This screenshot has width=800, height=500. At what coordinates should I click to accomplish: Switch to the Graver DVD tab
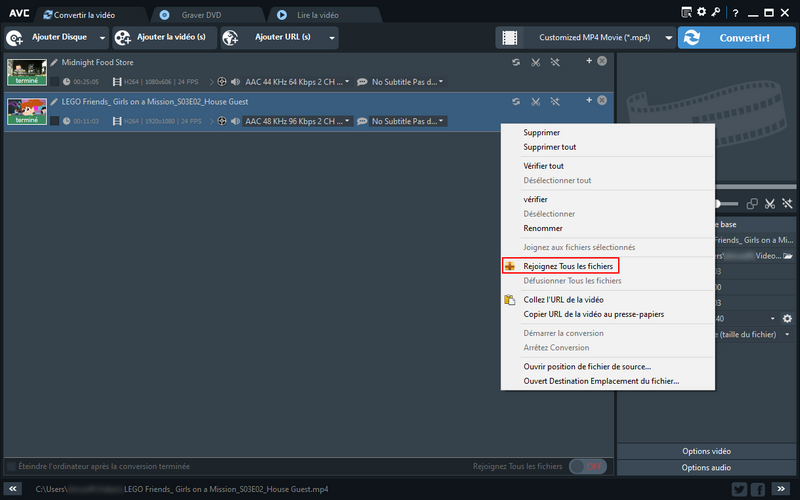coord(208,15)
